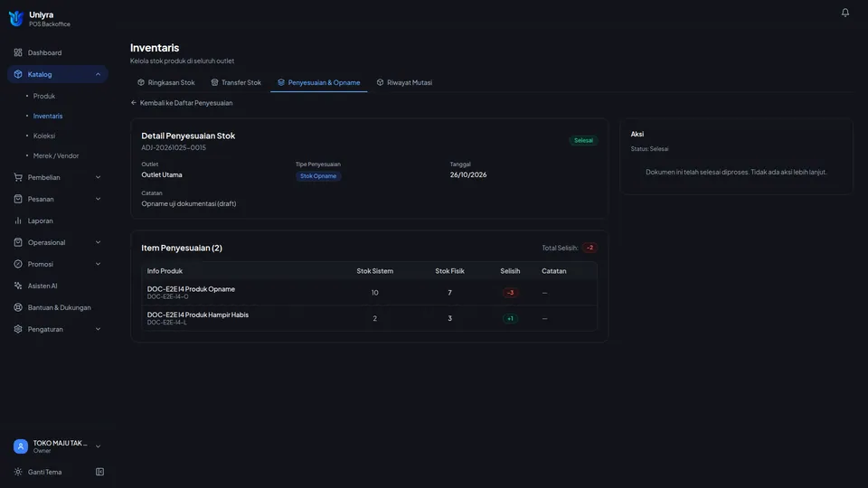Click the Pembelian cart icon
This screenshot has width=868, height=488.
18,177
